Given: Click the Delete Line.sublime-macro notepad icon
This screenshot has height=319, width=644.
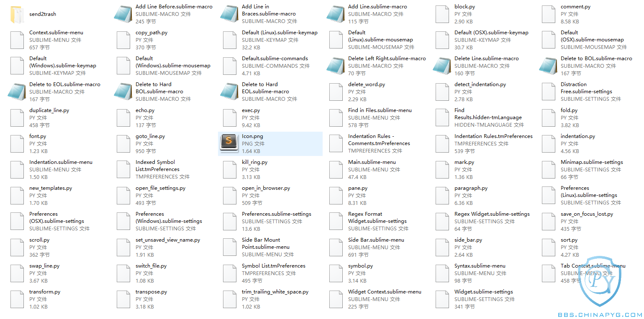Looking at the screenshot, I should pyautogui.click(x=442, y=66).
